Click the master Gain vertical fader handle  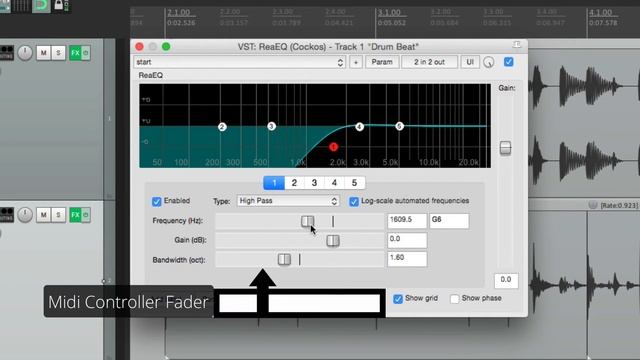(505, 148)
